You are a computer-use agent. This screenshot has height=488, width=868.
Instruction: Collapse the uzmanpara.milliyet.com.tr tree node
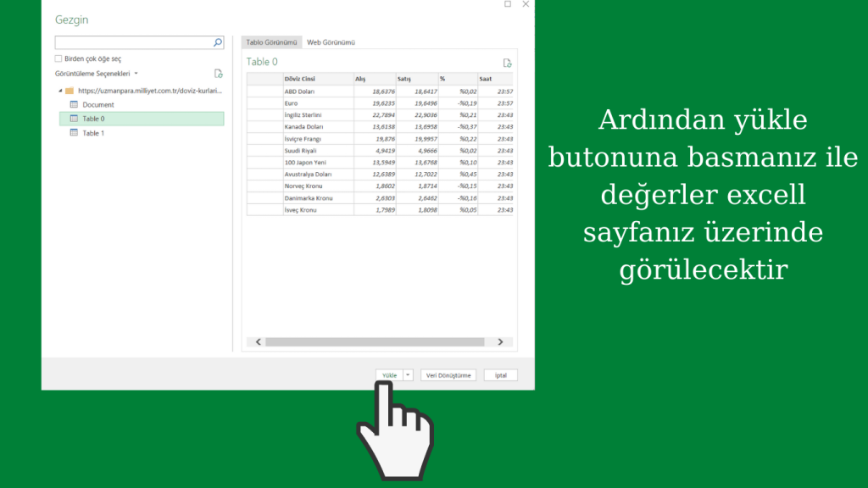pos(59,91)
